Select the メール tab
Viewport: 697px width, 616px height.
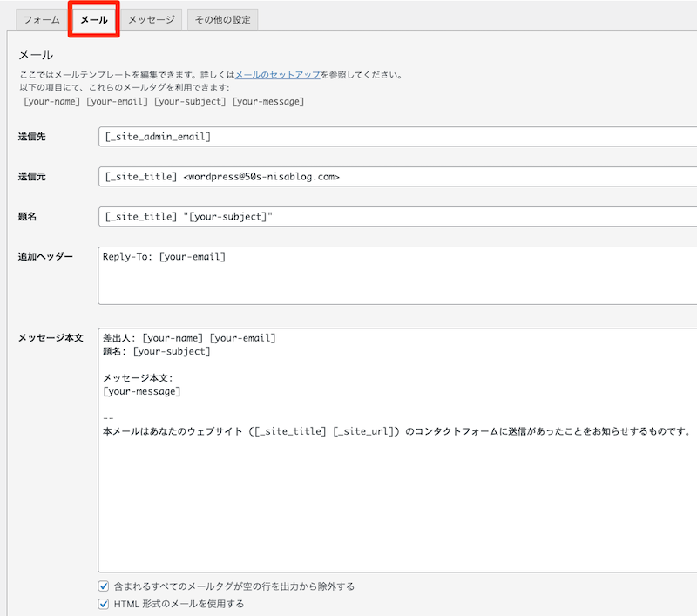pos(94,19)
